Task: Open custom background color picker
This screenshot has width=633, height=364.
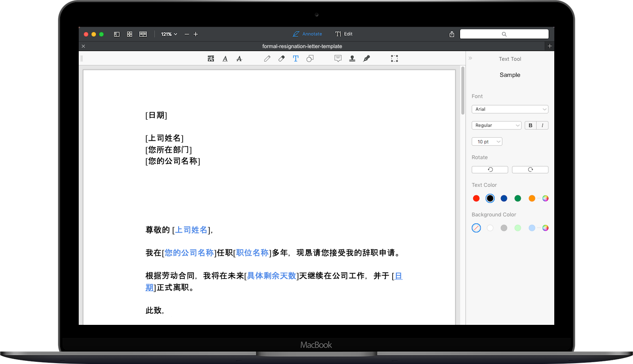Action: (545, 228)
